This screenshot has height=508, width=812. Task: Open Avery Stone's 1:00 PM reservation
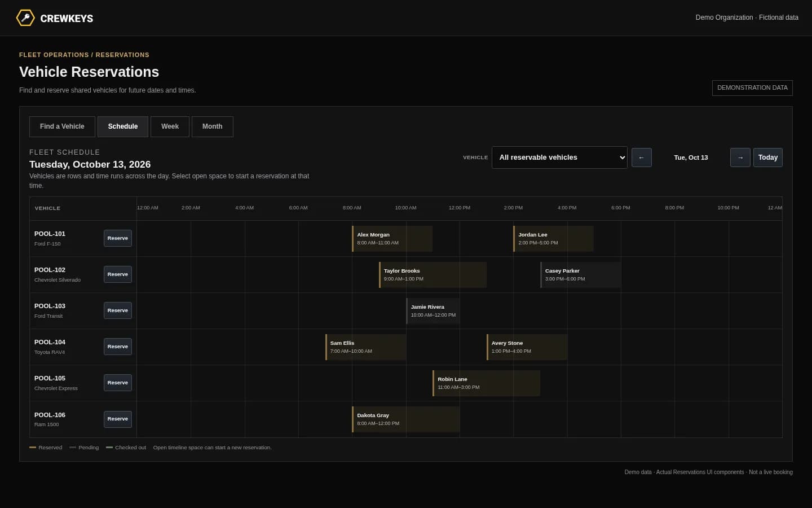(x=527, y=347)
